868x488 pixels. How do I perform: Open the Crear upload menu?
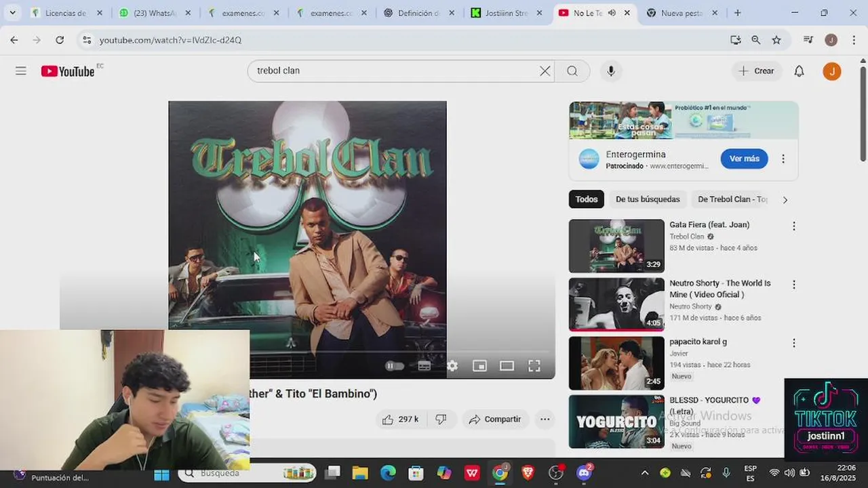coord(757,71)
